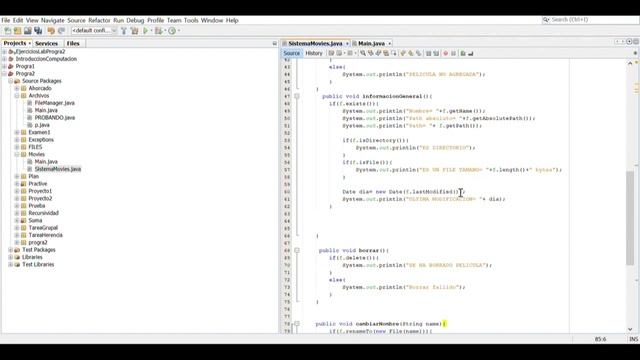This screenshot has width=640, height=360.
Task: Switch to the Services tab
Action: [x=47, y=43]
